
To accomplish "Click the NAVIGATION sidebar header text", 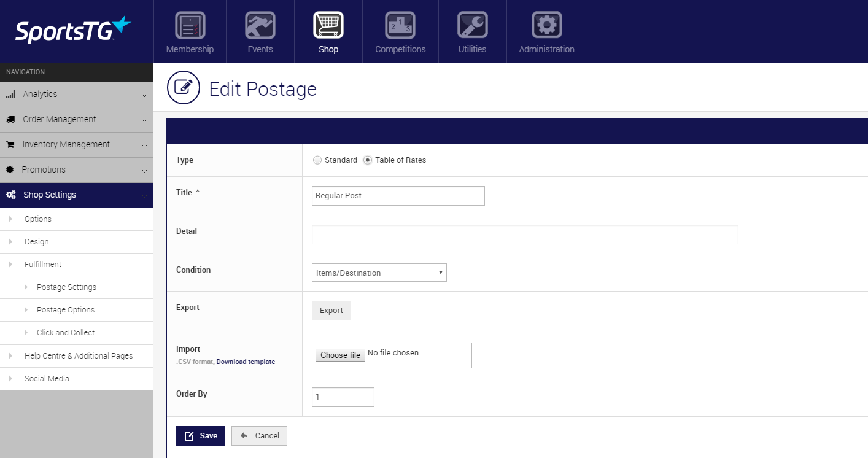I will coord(26,72).
